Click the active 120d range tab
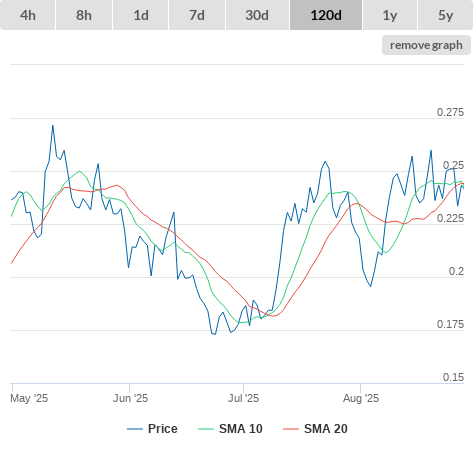Screen dimensions: 474x455 [326, 15]
